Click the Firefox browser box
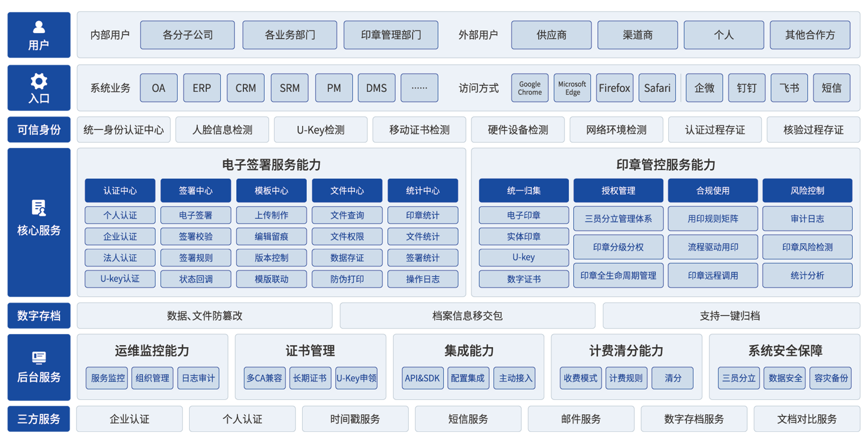 coord(614,88)
